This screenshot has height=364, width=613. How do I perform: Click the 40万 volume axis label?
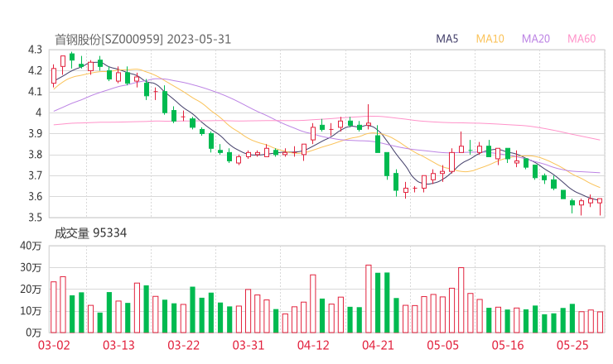click(x=31, y=246)
